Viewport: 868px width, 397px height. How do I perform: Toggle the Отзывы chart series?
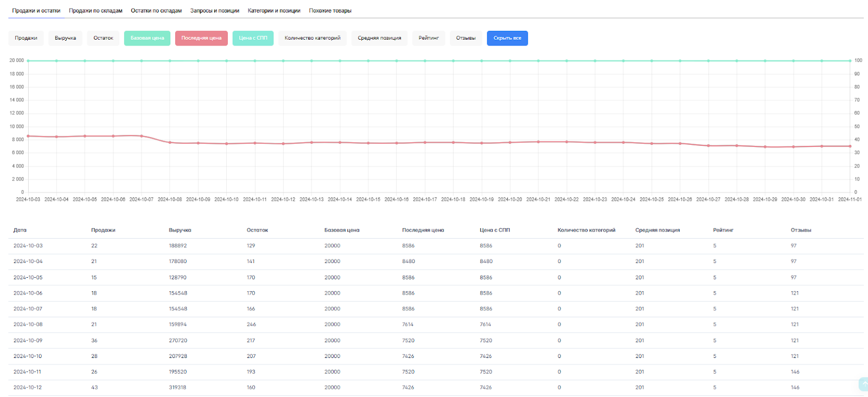pos(466,38)
